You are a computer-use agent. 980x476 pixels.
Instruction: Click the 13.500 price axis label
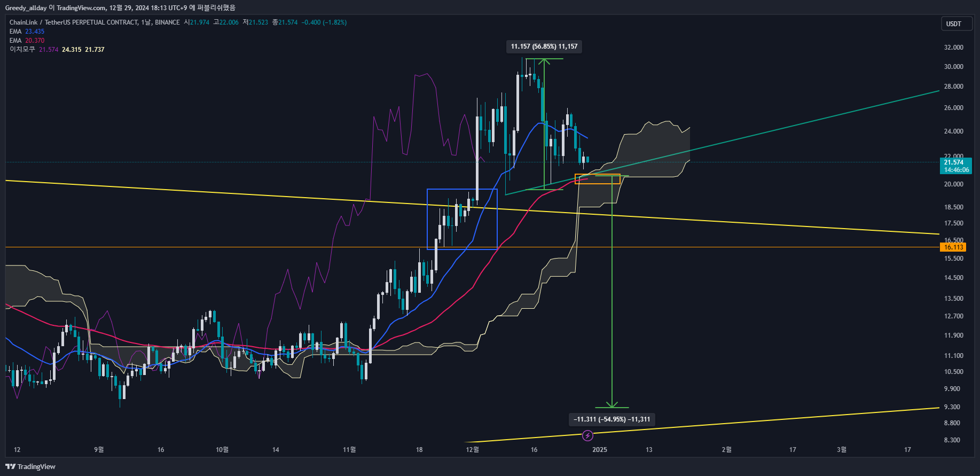pos(954,299)
